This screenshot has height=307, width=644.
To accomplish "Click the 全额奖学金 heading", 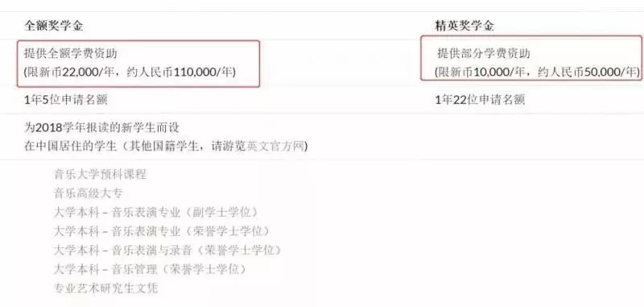I will tap(54, 26).
